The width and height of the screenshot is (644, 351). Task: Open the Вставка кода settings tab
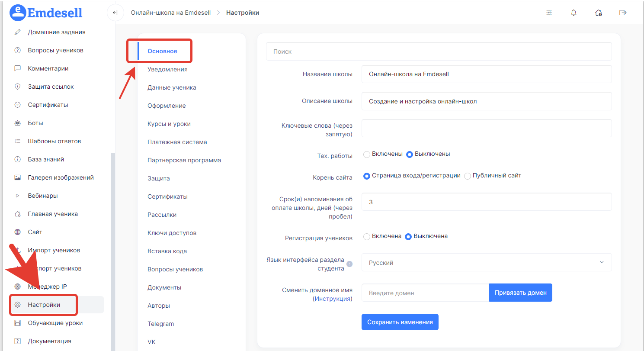pyautogui.click(x=167, y=251)
